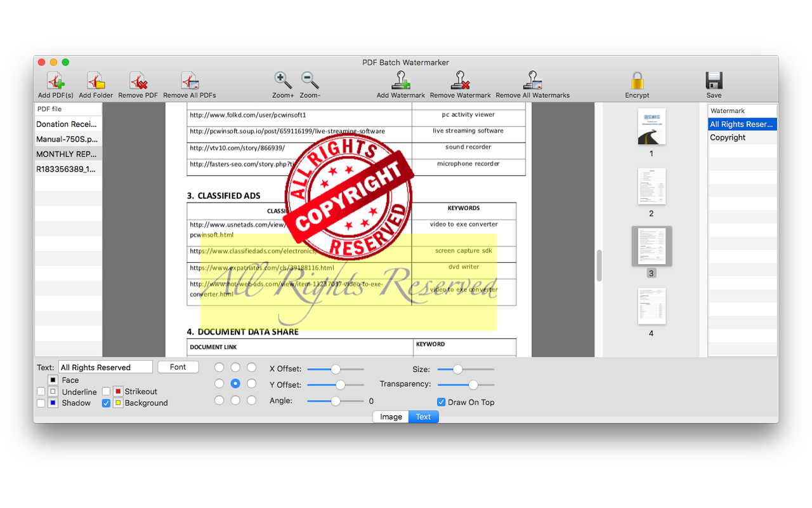Uncheck the Draw On Top checkbox
This screenshot has width=812, height=508.
coord(441,402)
